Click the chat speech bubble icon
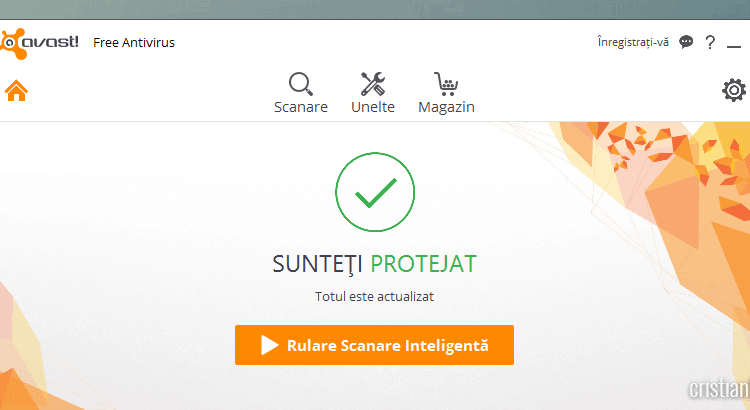 pos(686,42)
